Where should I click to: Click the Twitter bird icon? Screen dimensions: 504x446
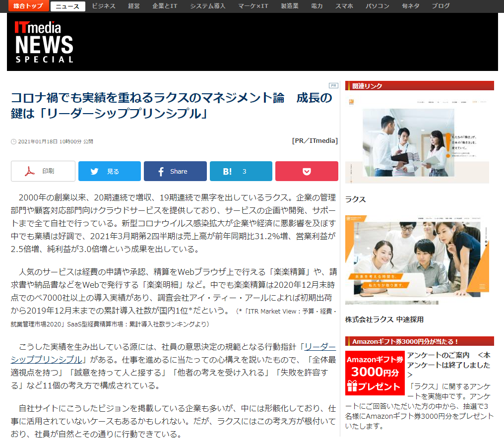94,171
